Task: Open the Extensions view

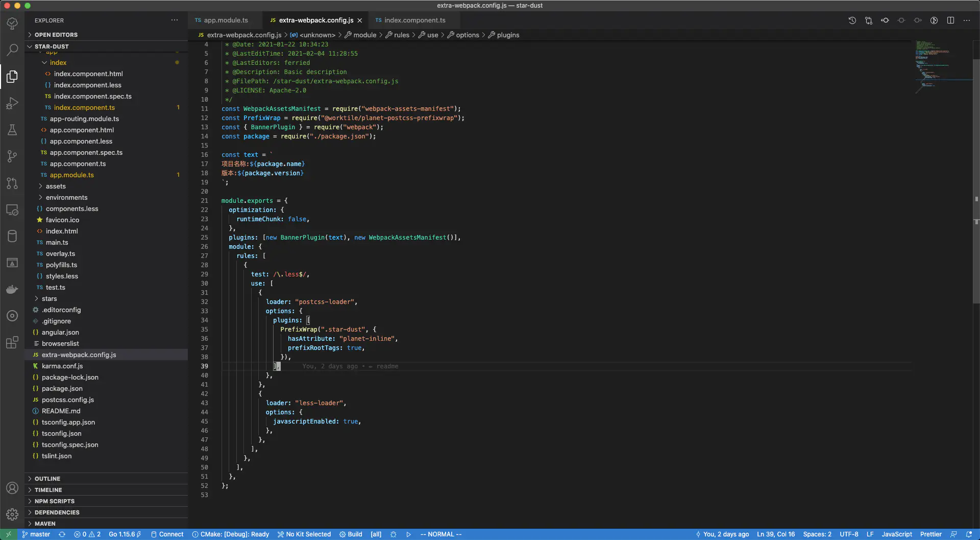Action: (12, 342)
